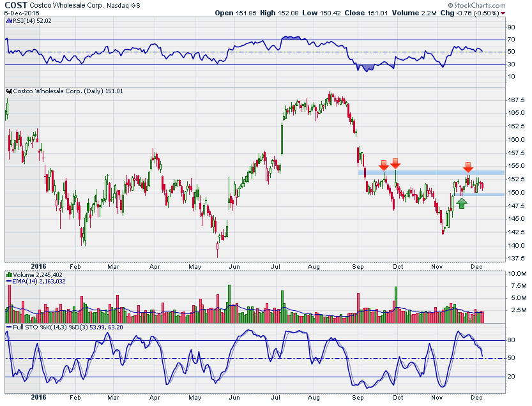Click the 10 label on RSI axis
Screen dimensions: 532x406
tap(512, 77)
